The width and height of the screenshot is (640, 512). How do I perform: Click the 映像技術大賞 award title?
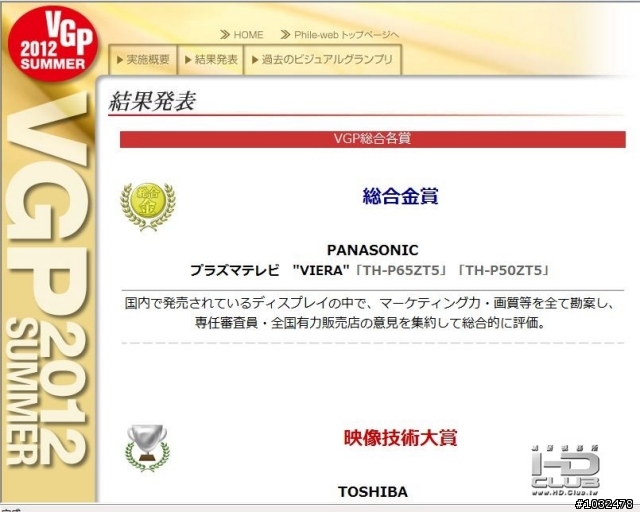click(x=400, y=438)
